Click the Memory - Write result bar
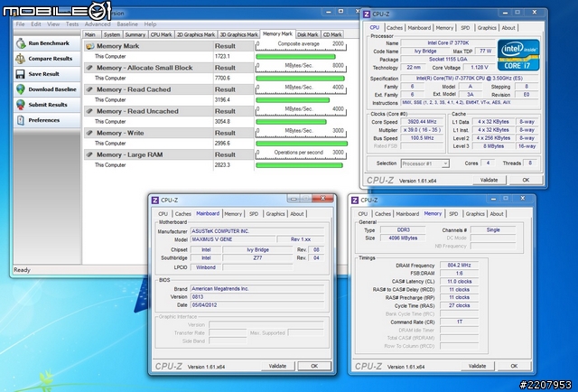Image resolution: width=578 pixels, height=392 pixels. point(302,144)
